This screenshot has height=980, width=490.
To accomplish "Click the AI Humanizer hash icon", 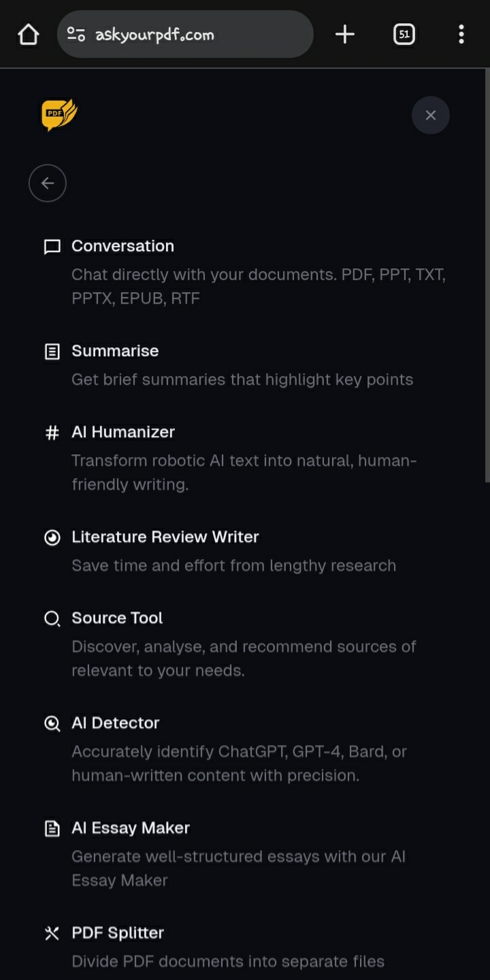I will [52, 432].
